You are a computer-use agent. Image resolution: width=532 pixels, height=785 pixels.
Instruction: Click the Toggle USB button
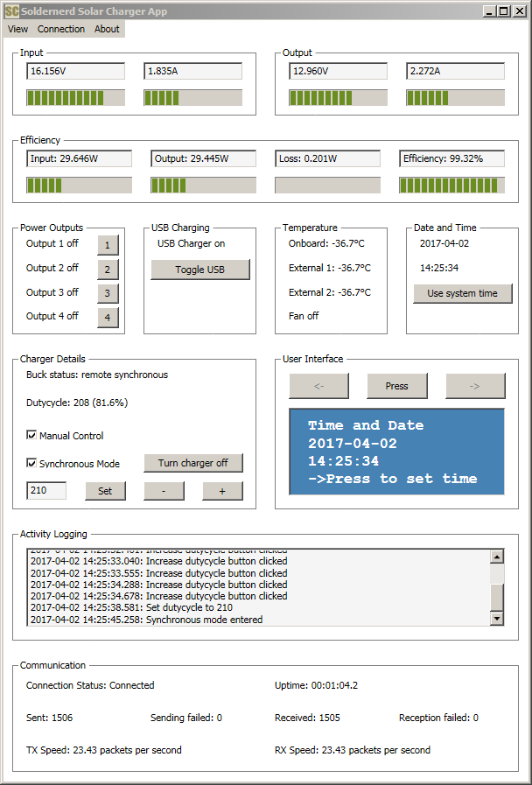coord(200,270)
